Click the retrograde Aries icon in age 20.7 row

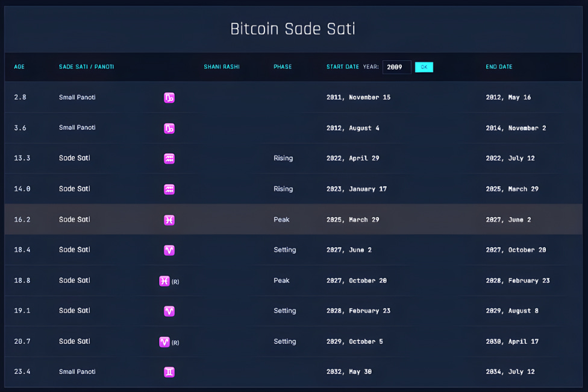click(x=164, y=342)
